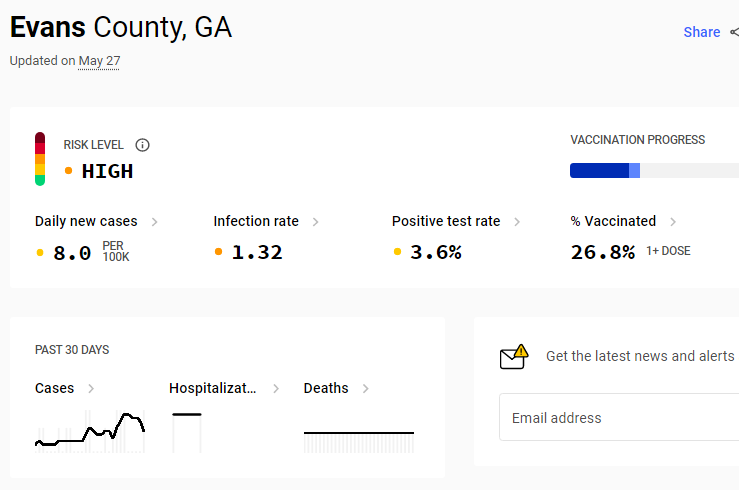Click the share icon beside Share
The height and width of the screenshot is (490, 739).
(734, 32)
